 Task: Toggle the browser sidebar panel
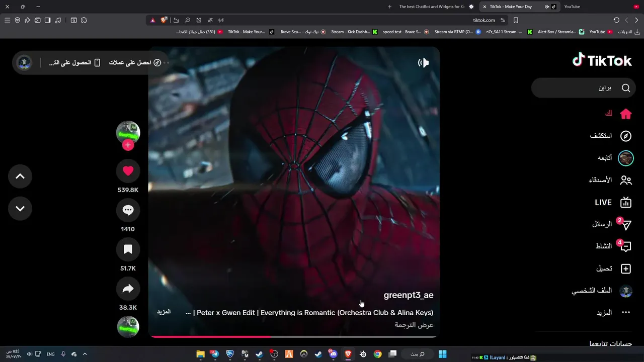(47, 20)
